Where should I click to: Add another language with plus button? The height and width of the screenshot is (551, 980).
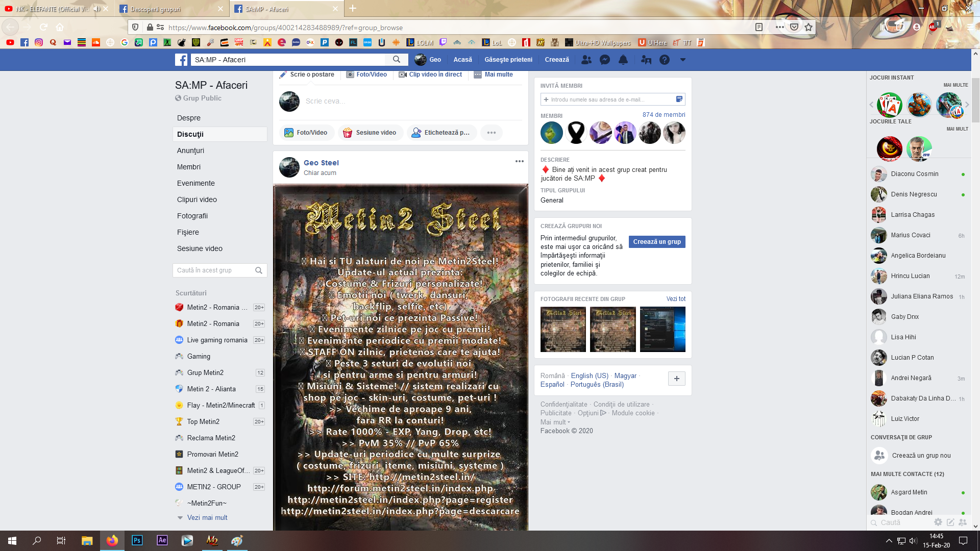pyautogui.click(x=676, y=379)
